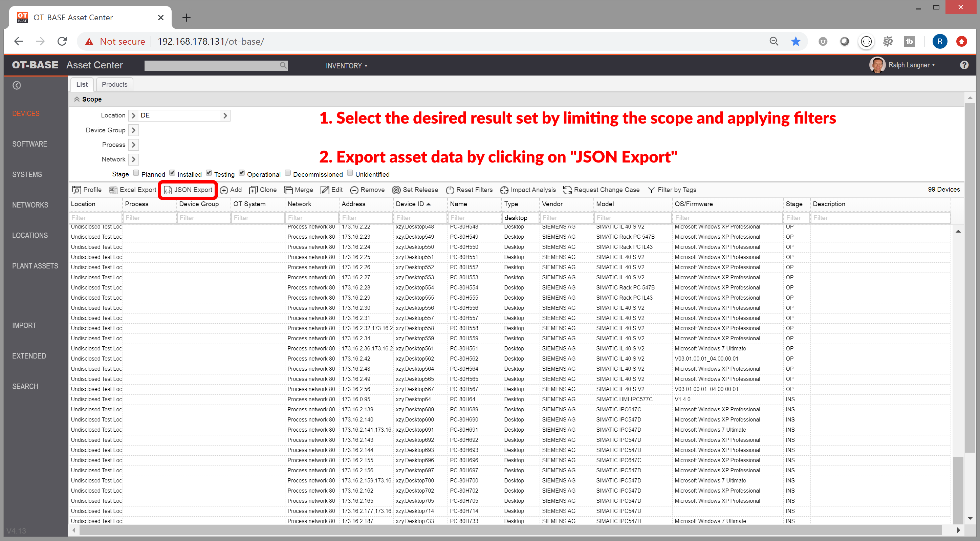Sort by Device ID column header
The width and height of the screenshot is (980, 541).
pyautogui.click(x=414, y=204)
